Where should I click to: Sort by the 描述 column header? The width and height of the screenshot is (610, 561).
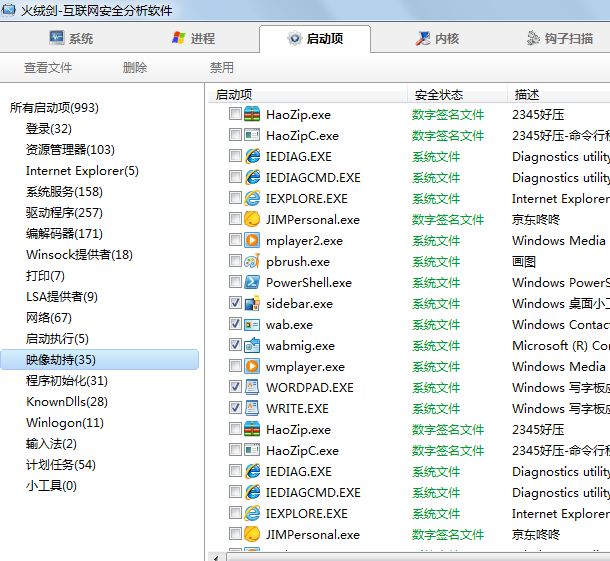[559, 95]
